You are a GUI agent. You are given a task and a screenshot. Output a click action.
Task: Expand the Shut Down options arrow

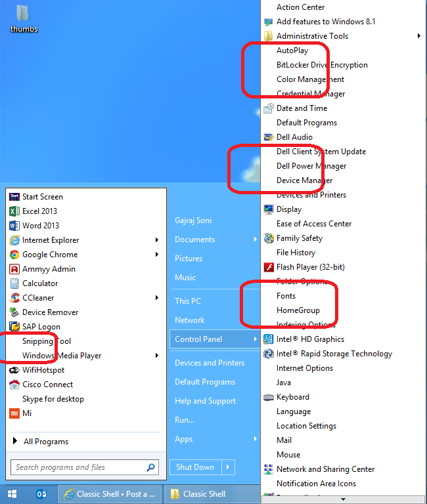pos(229,467)
